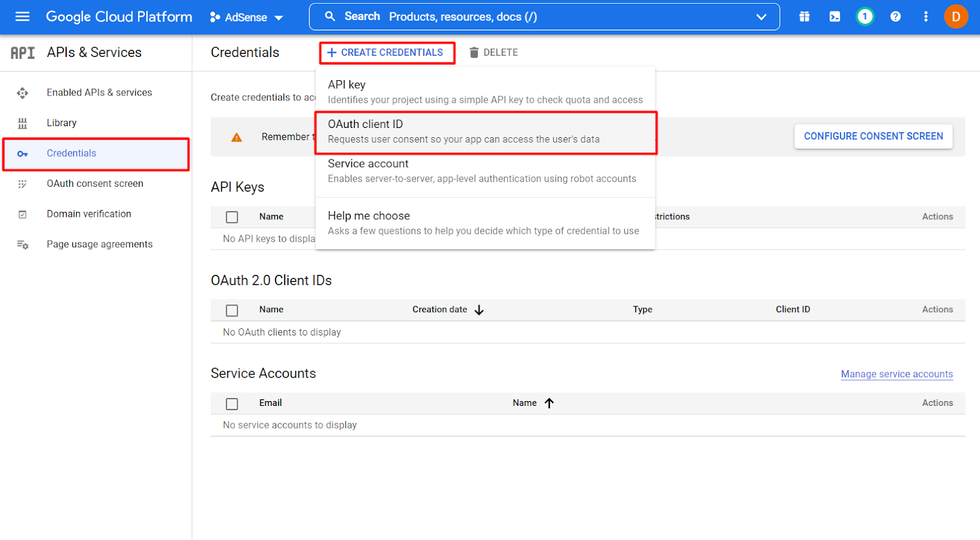Click the Name column up arrow
The width and height of the screenshot is (980, 540).
click(549, 403)
